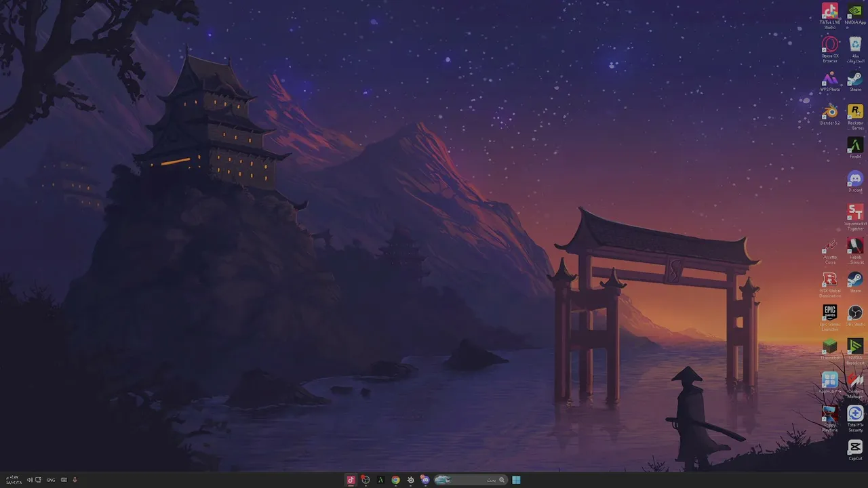Open the NVIDIA Broadcast shortcut

pos(855,351)
